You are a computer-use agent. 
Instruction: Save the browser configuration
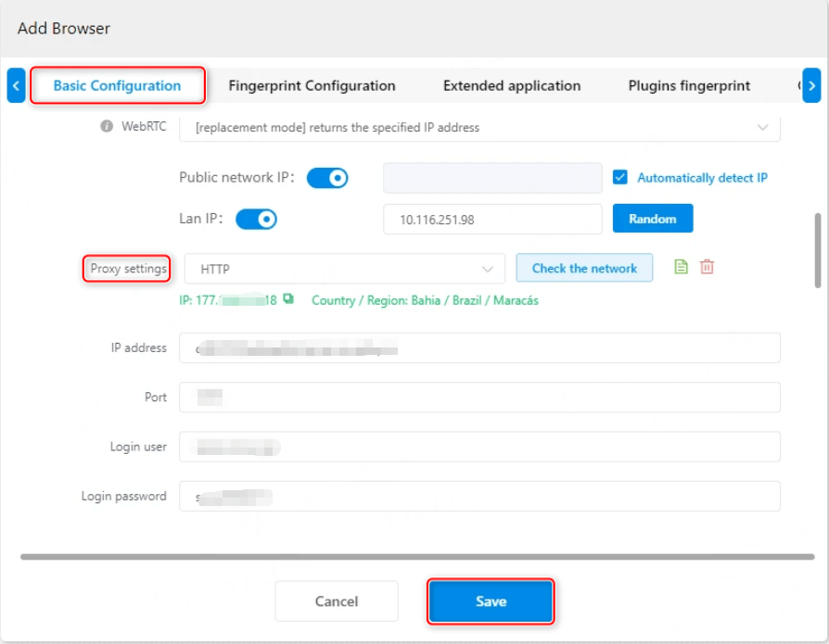[491, 601]
